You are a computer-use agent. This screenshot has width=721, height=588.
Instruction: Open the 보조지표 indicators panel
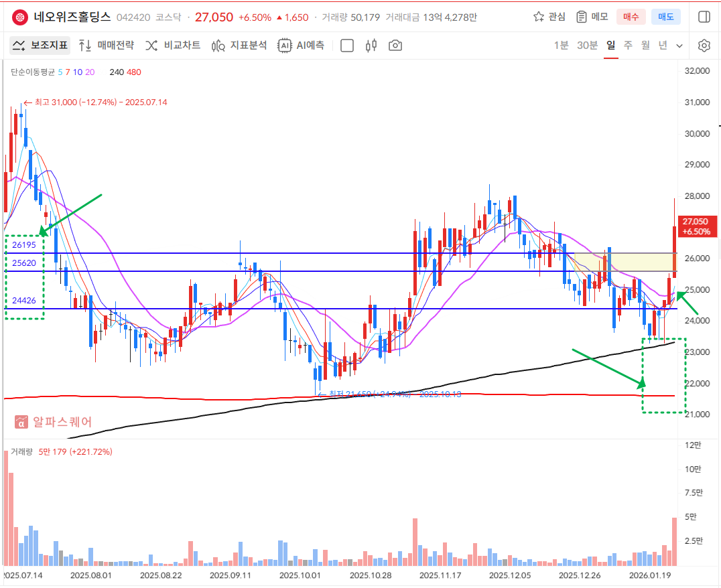(40, 46)
